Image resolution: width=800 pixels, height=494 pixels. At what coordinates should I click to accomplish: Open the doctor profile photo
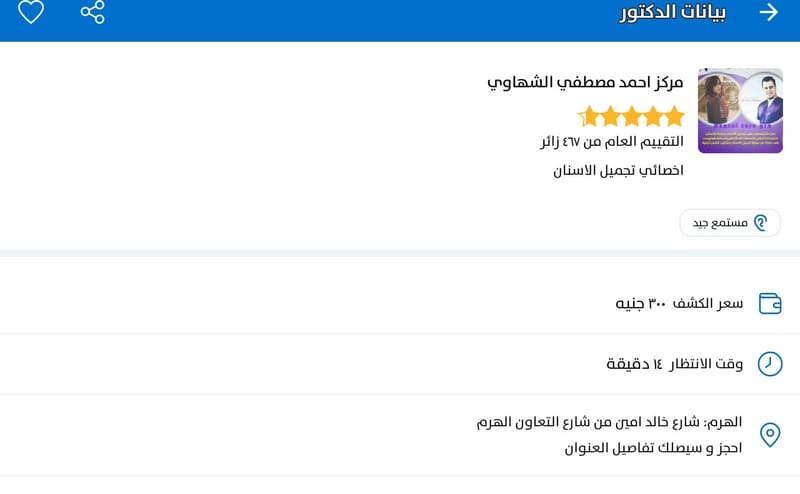click(740, 111)
